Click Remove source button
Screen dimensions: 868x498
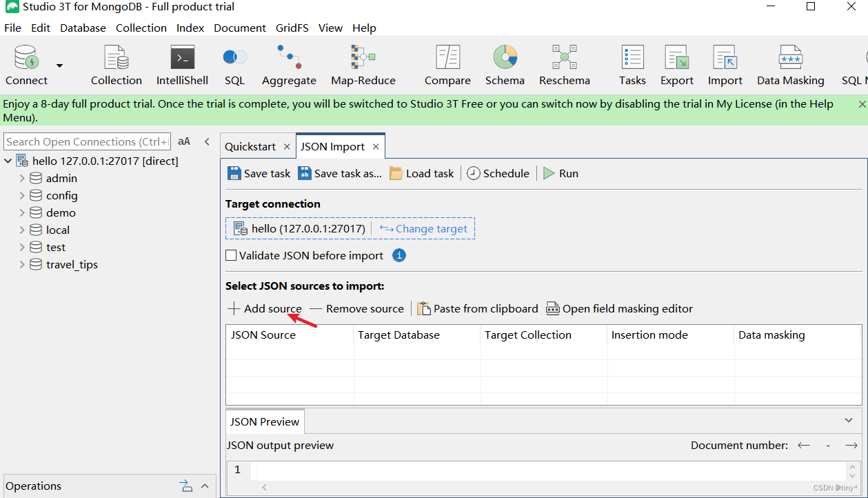pyautogui.click(x=357, y=308)
